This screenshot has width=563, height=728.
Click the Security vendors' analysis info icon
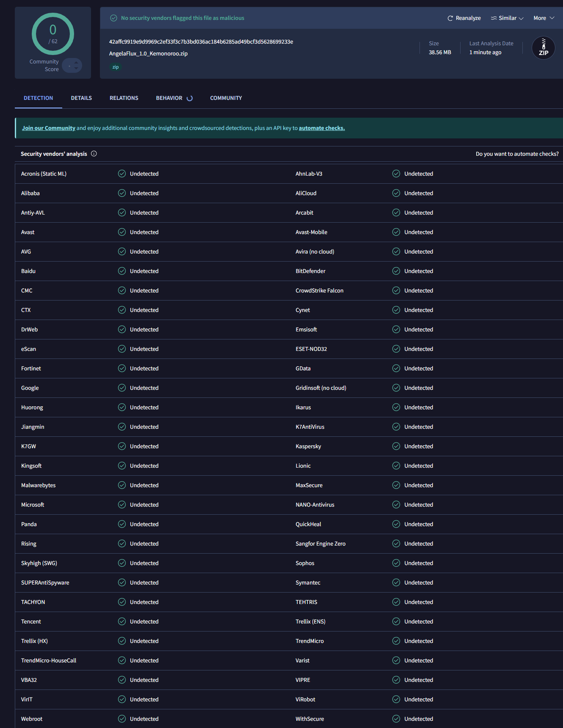pos(94,154)
